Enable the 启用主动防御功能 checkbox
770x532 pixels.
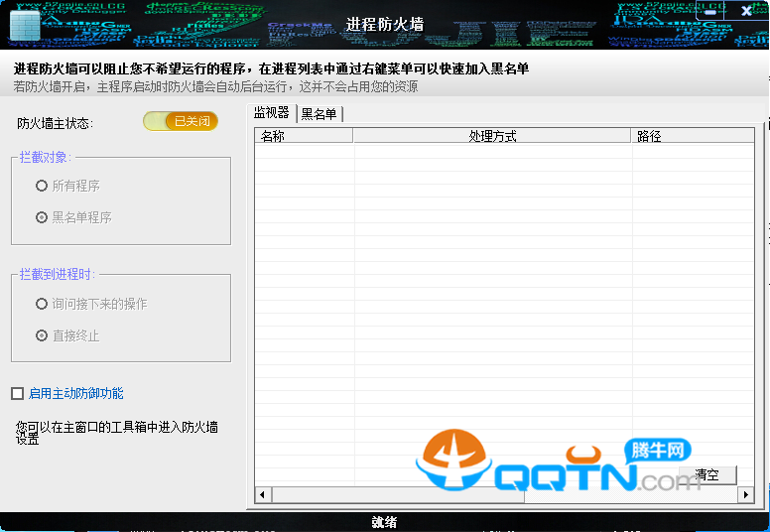[18, 394]
